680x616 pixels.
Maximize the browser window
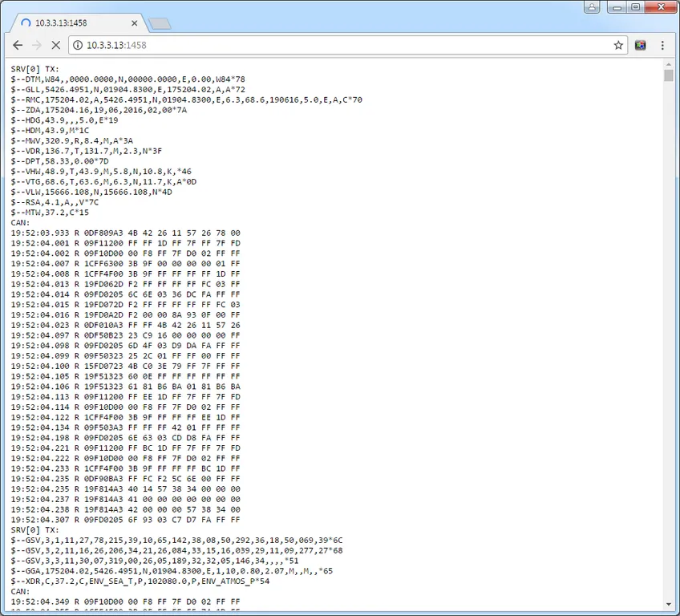pos(635,7)
